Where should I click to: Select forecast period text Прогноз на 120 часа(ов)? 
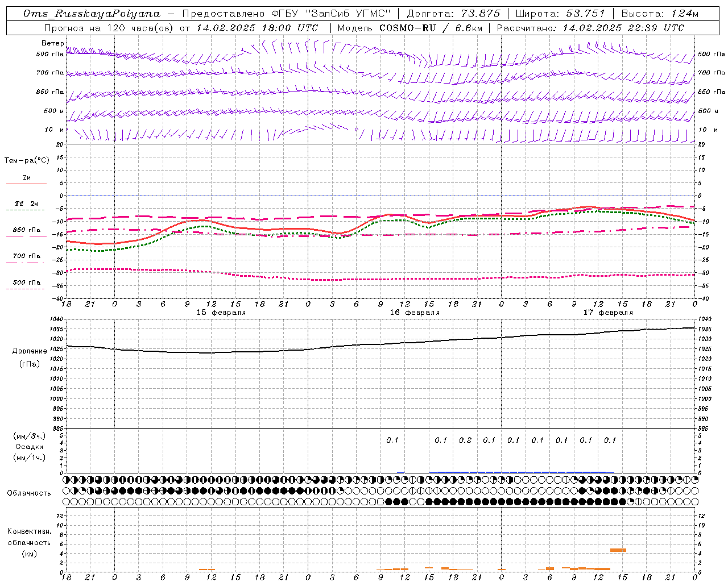(x=109, y=28)
